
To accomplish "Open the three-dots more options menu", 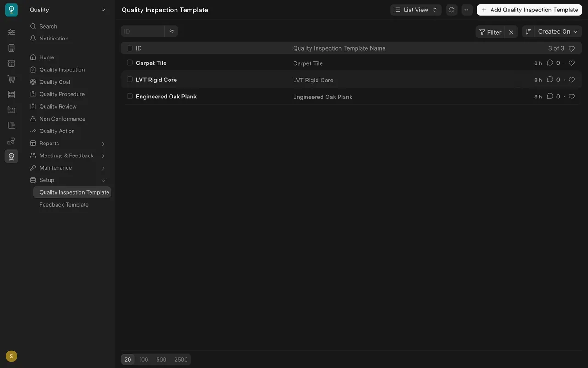I will coord(467,10).
